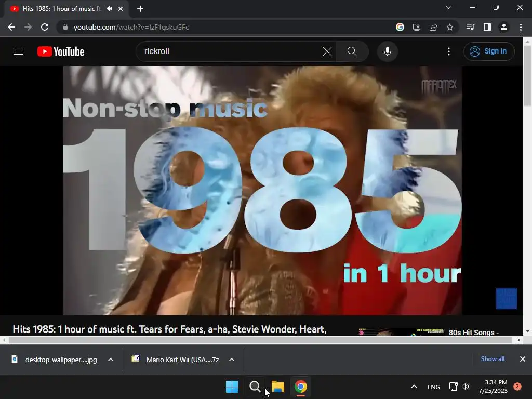The image size is (532, 399).
Task: Open the tab search dropdown chevron
Action: [x=448, y=7]
